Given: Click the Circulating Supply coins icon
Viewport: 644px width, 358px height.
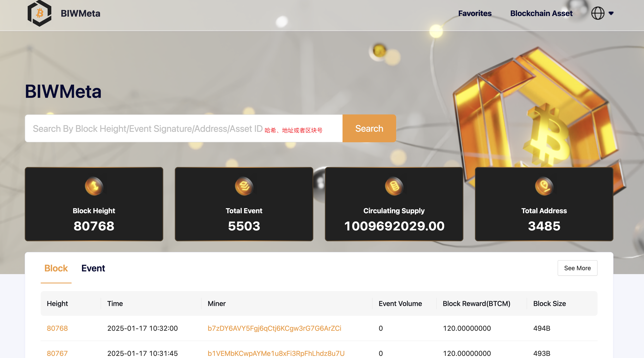Looking at the screenshot, I should pyautogui.click(x=394, y=186).
